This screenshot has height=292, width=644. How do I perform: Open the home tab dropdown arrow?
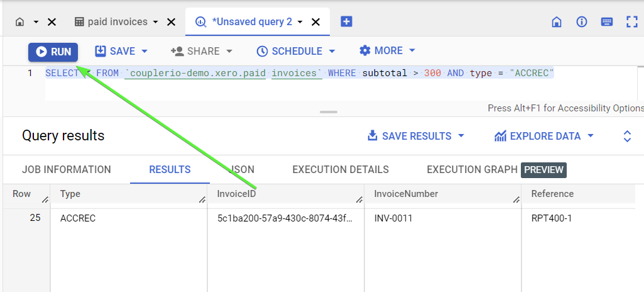point(36,22)
